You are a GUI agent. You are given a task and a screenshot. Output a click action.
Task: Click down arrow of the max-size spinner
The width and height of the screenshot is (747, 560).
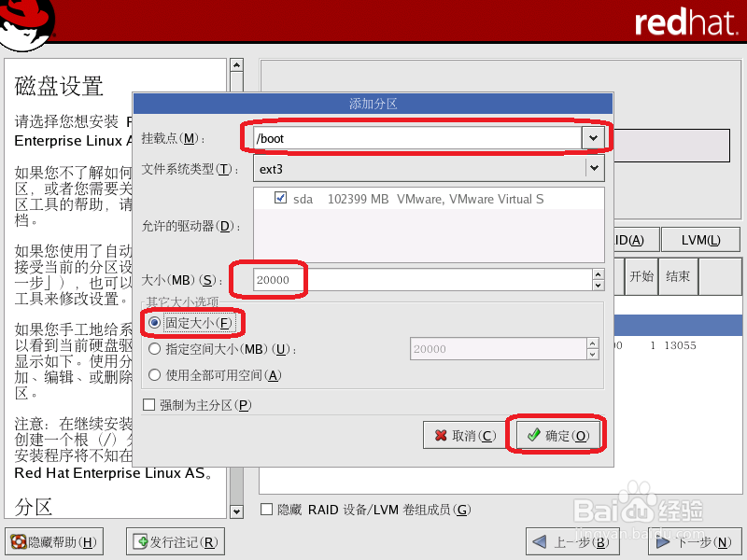click(x=592, y=355)
